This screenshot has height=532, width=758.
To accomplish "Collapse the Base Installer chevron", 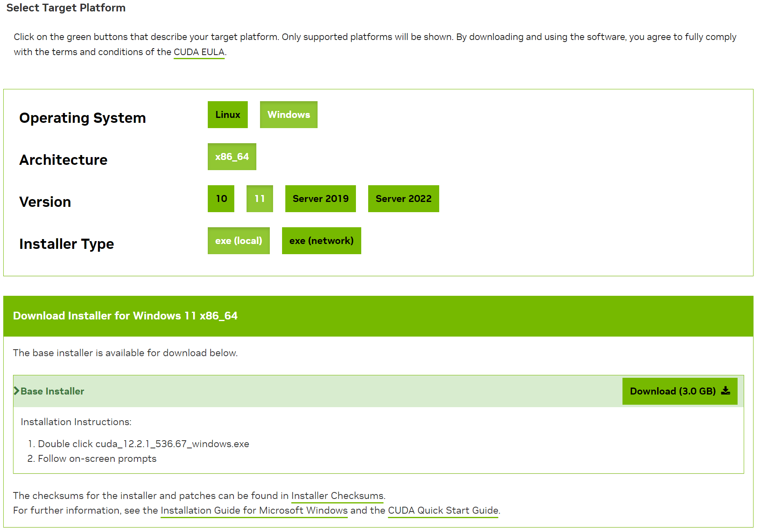I will pos(16,391).
